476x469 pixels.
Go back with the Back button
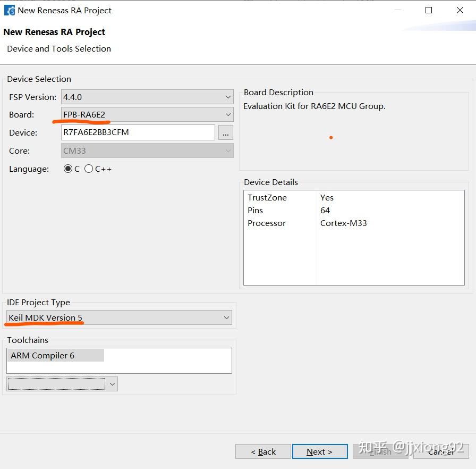(x=263, y=452)
